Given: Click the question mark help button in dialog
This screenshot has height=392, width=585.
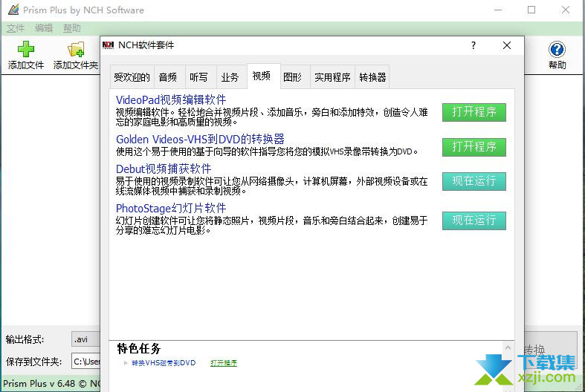Looking at the screenshot, I should 473,45.
